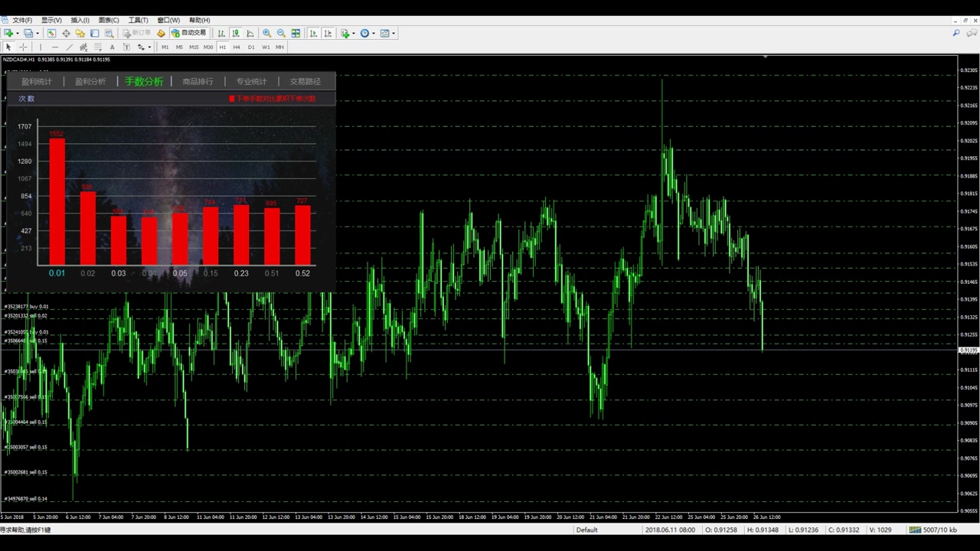This screenshot has height=551, width=980.
Task: Select the H4 timeframe button
Action: pyautogui.click(x=237, y=47)
